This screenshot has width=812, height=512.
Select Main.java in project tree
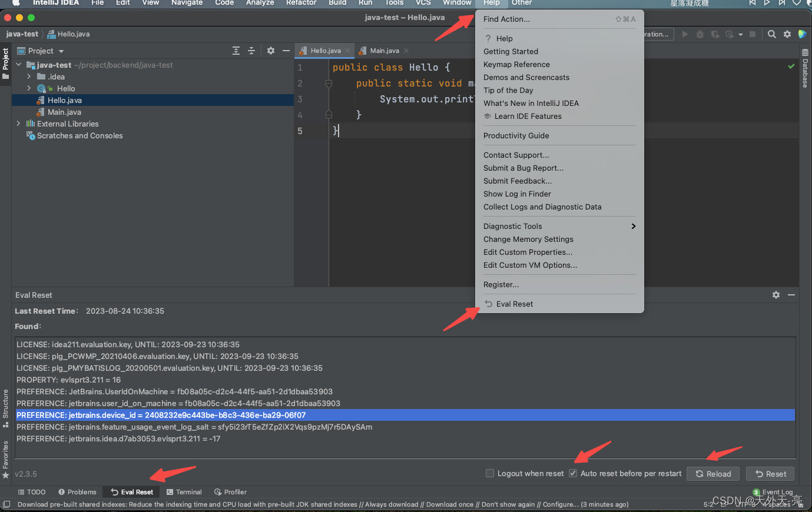64,112
